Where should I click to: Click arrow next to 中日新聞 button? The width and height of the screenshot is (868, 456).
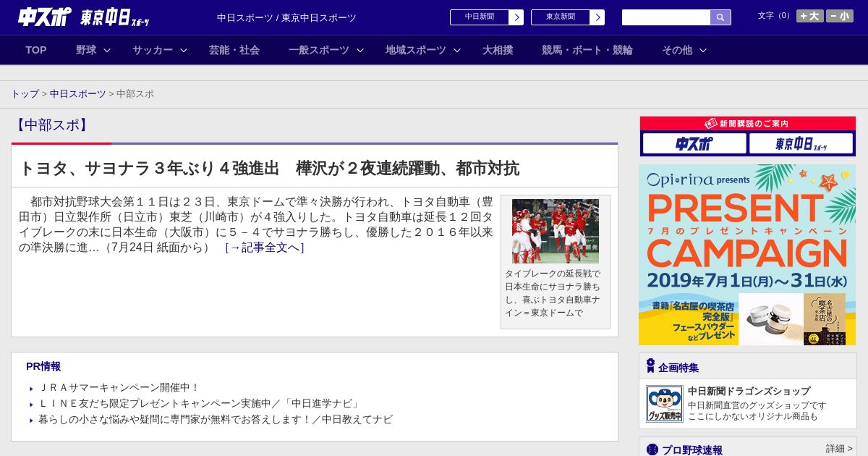point(516,17)
